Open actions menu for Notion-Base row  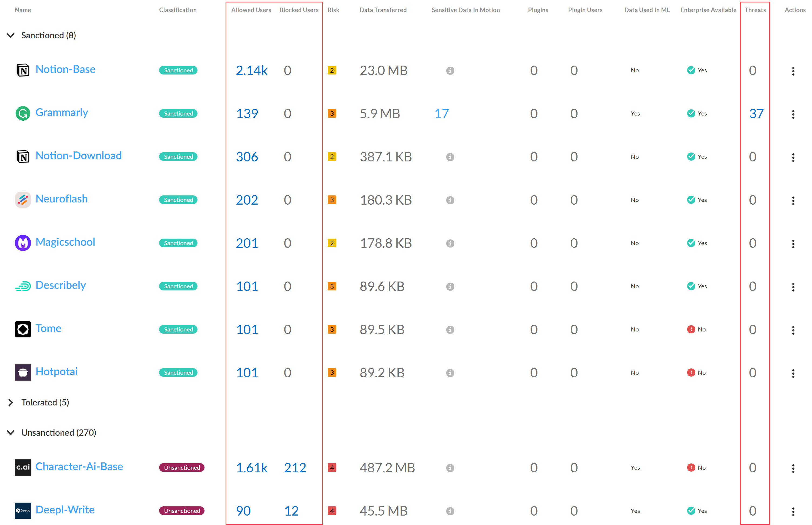click(x=793, y=71)
